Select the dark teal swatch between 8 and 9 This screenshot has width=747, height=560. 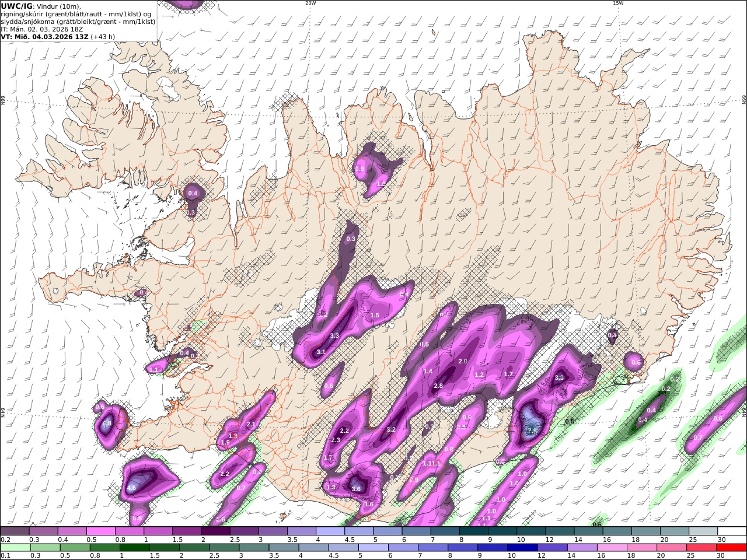point(473,531)
